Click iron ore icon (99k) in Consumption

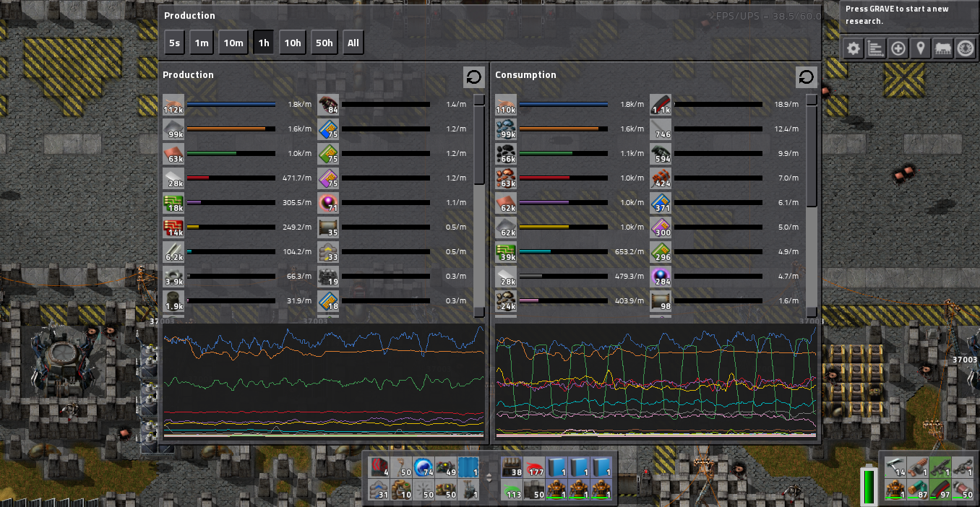(x=506, y=129)
